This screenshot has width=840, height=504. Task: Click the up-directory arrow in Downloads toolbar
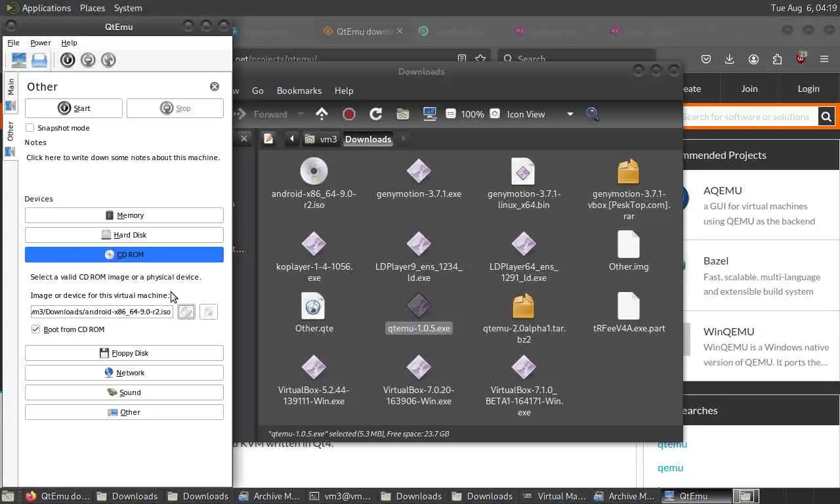322,114
